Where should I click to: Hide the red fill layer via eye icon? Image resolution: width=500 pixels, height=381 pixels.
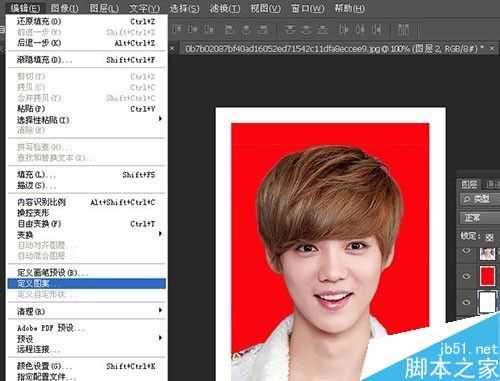tap(466, 276)
